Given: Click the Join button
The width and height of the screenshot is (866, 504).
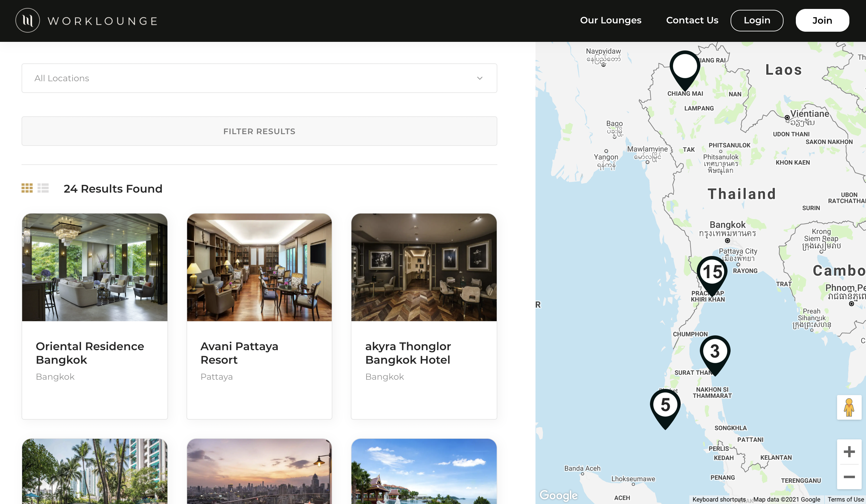Looking at the screenshot, I should point(822,21).
